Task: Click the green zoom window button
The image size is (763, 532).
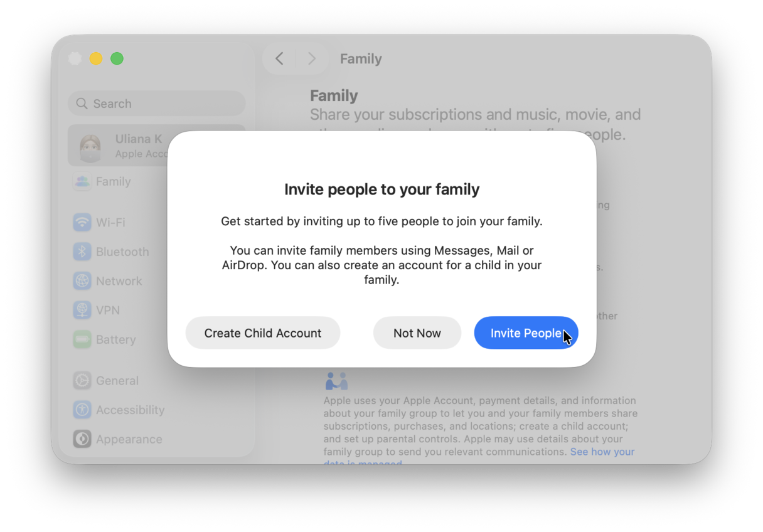Action: tap(117, 58)
